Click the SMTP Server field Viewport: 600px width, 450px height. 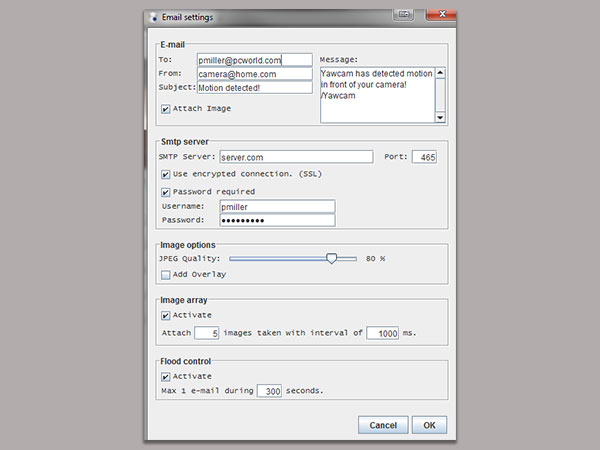[x=295, y=157]
